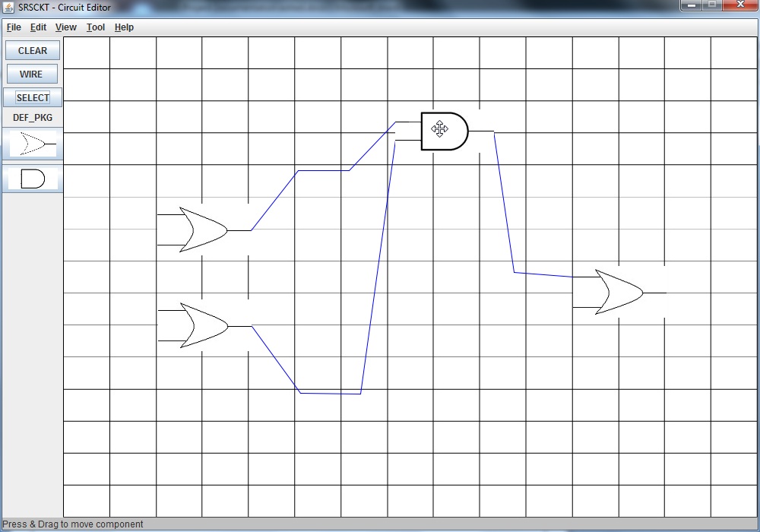
Task: Open the Help menu
Action: tap(124, 27)
